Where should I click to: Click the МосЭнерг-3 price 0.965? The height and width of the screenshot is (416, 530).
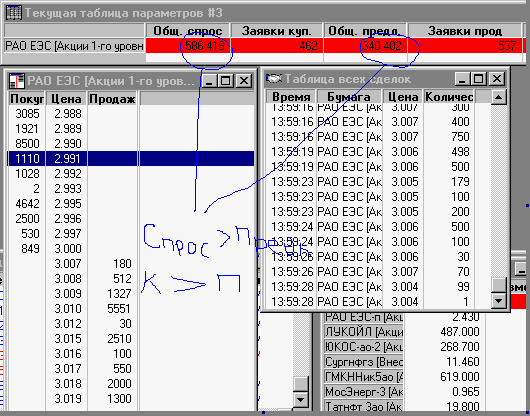coord(466,392)
